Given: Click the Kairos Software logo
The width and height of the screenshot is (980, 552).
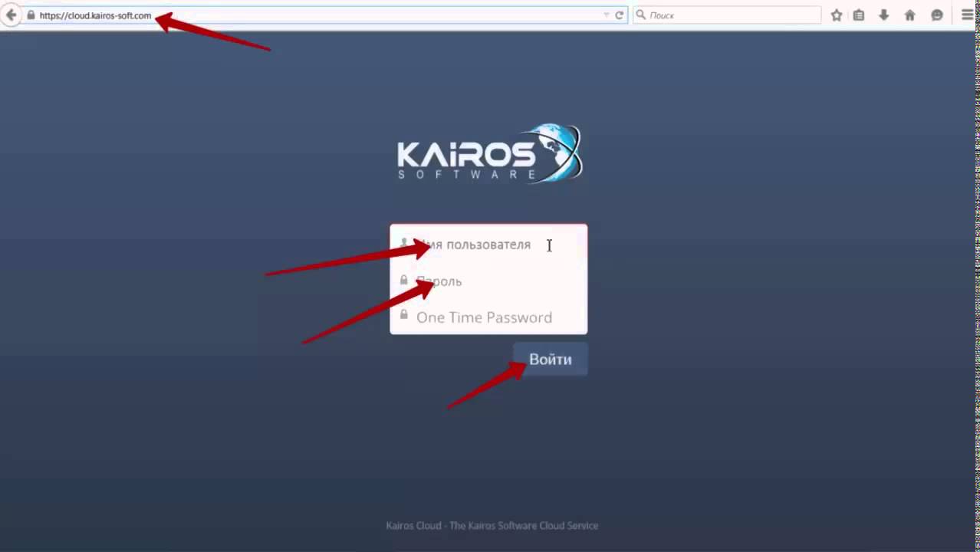Looking at the screenshot, I should click(x=490, y=153).
